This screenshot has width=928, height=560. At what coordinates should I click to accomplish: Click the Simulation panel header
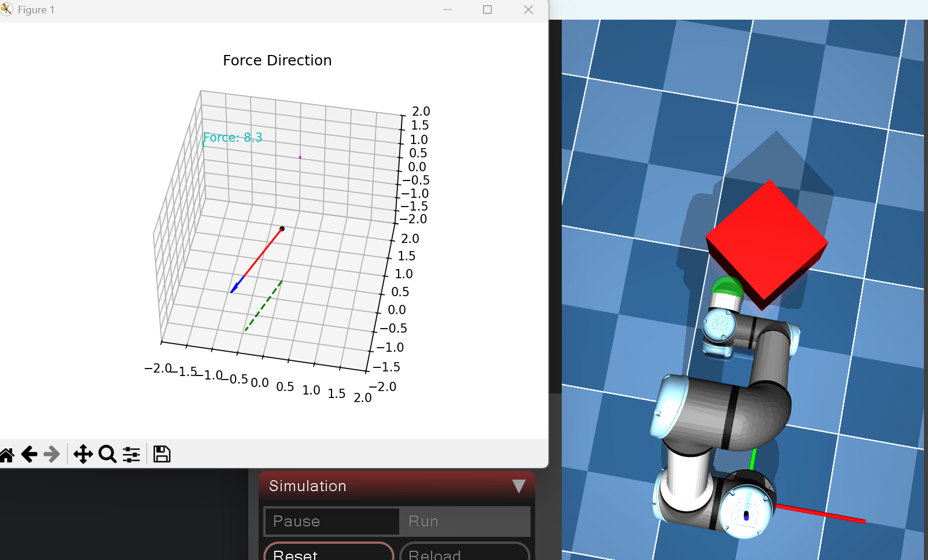(397, 486)
